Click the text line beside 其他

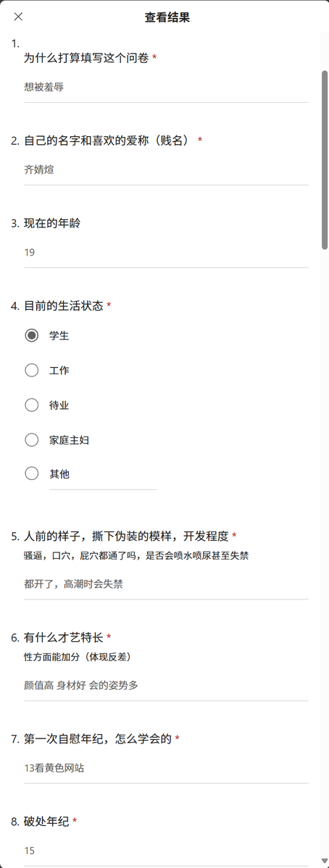(x=103, y=482)
